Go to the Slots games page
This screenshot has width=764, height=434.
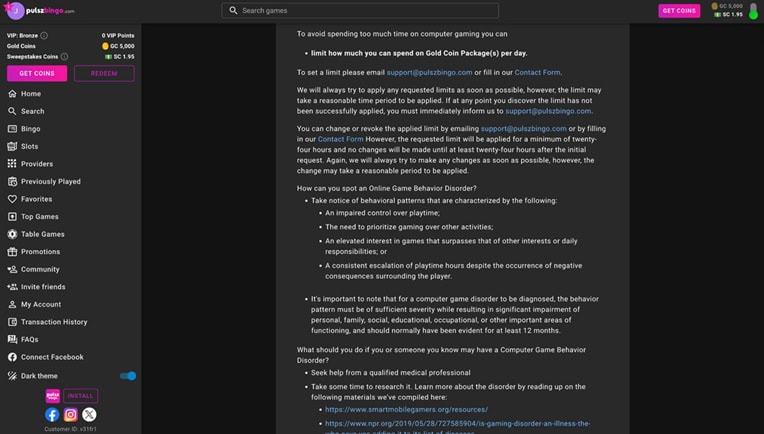(x=29, y=146)
